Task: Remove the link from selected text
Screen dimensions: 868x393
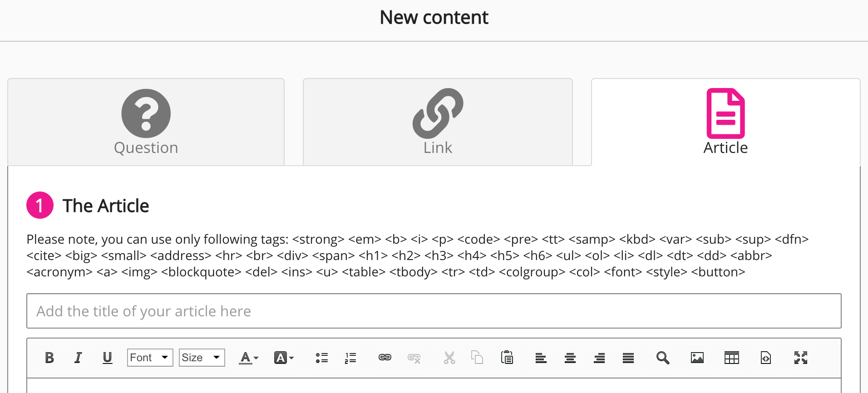Action: point(414,358)
